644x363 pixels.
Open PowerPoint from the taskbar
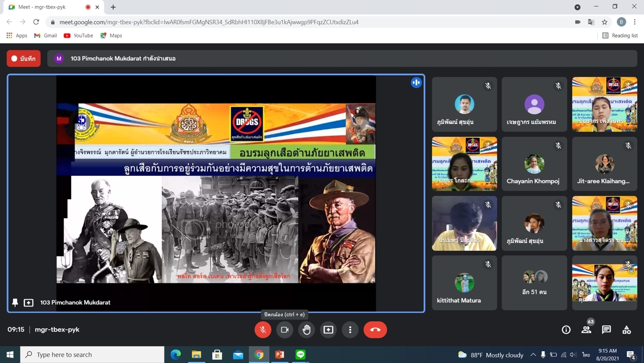coord(280,354)
